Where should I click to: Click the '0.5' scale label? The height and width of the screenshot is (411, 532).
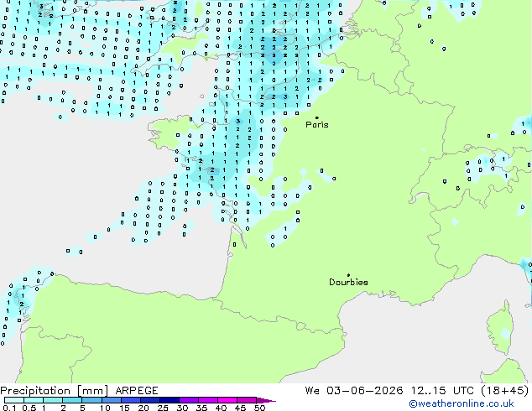(x=29, y=408)
